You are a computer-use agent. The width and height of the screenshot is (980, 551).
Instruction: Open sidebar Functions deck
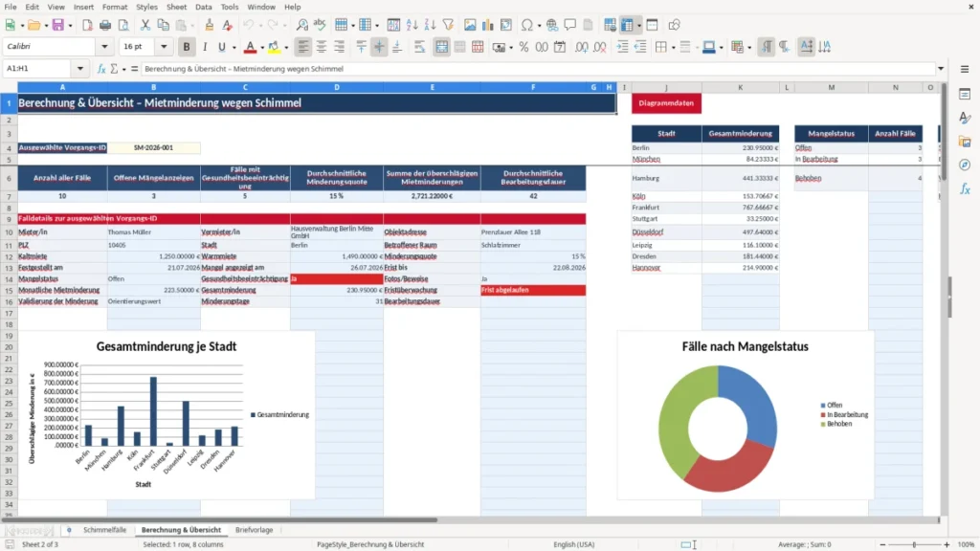(965, 189)
